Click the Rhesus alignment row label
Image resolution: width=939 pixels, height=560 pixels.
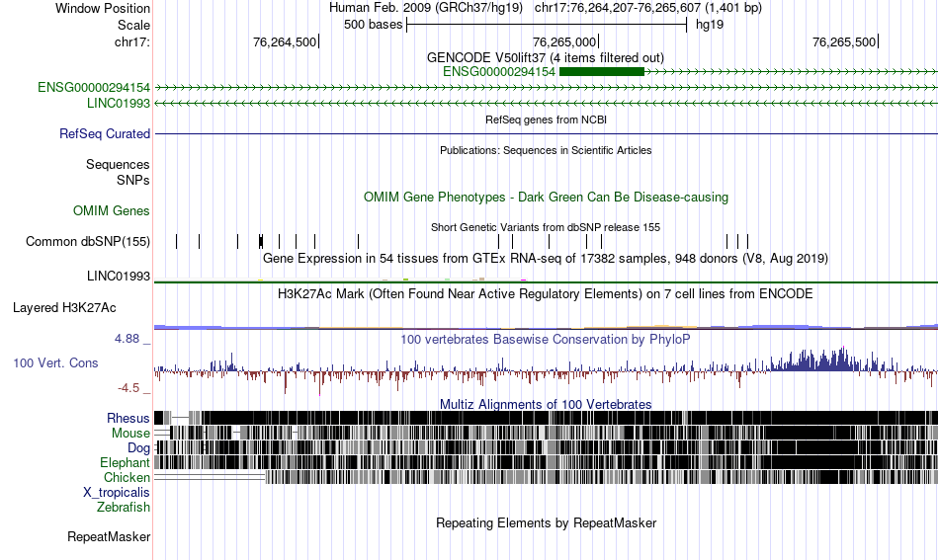128,418
